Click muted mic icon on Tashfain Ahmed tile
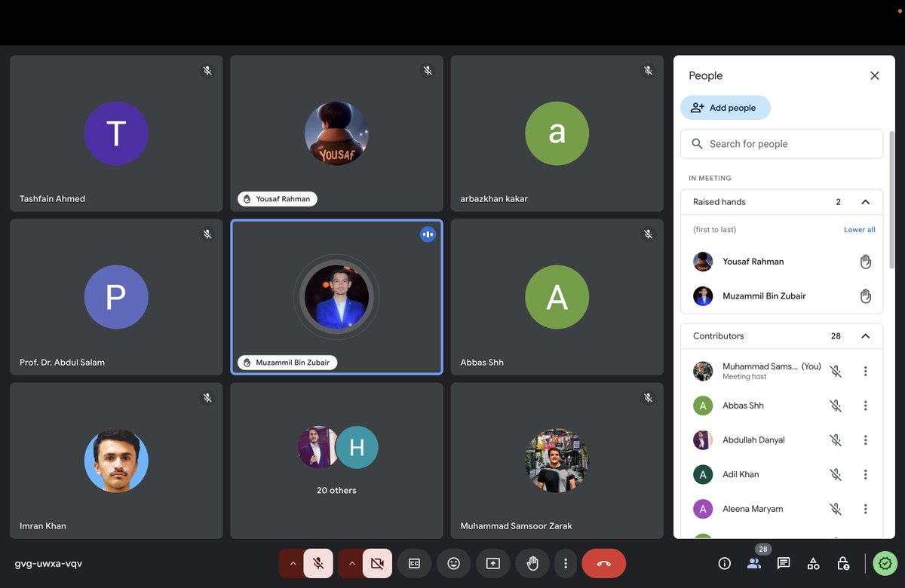Image resolution: width=905 pixels, height=588 pixels. pos(207,71)
